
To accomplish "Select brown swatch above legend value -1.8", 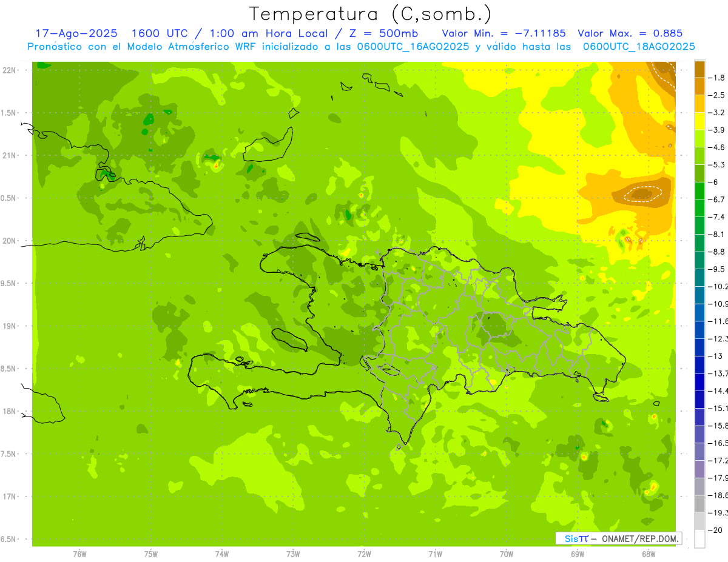I will (699, 69).
